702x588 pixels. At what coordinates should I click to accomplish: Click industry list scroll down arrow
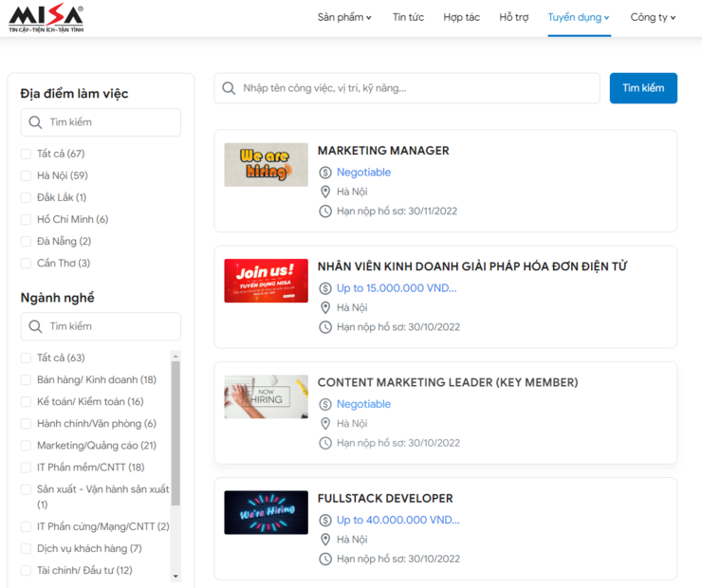(x=175, y=577)
